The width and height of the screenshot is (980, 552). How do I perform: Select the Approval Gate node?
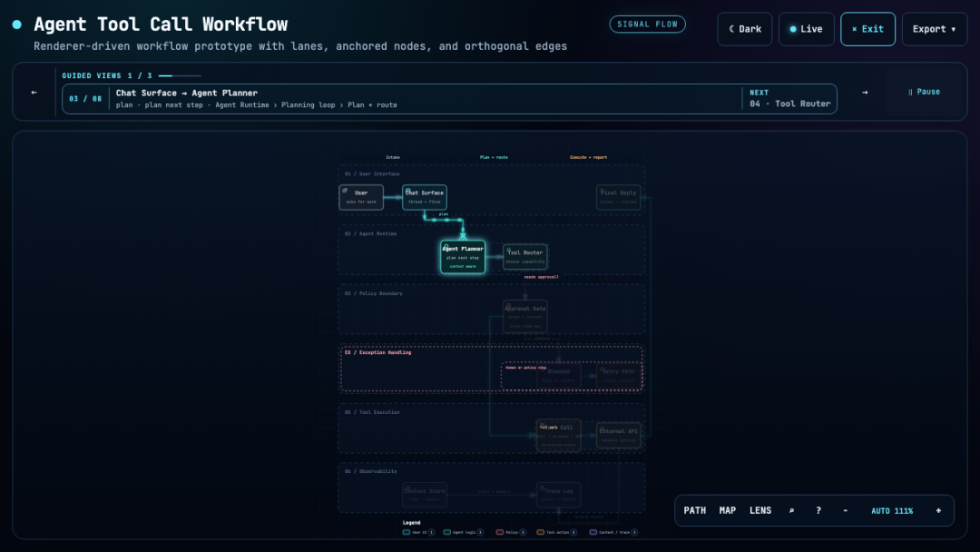point(525,316)
